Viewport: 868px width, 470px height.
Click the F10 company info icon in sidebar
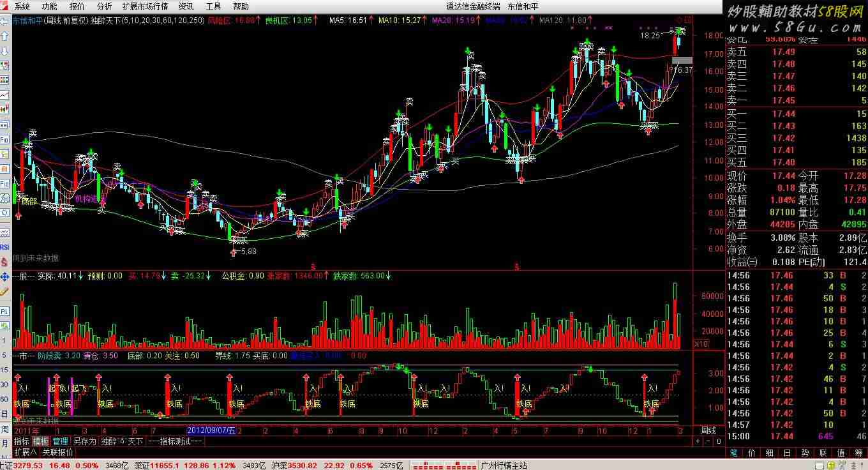[5, 139]
